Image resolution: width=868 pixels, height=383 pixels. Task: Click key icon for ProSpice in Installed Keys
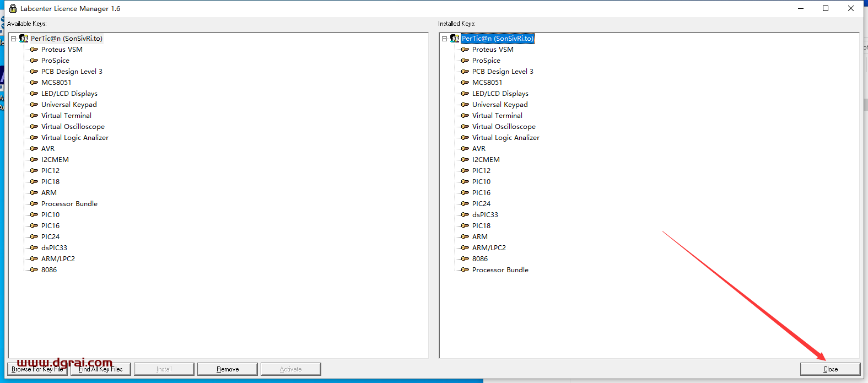[x=465, y=61]
